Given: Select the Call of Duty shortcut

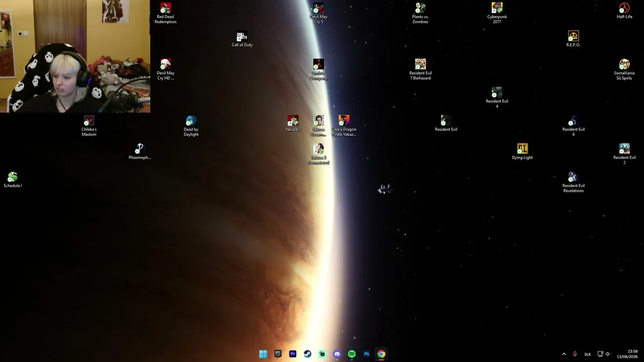Looking at the screenshot, I should tap(242, 39).
